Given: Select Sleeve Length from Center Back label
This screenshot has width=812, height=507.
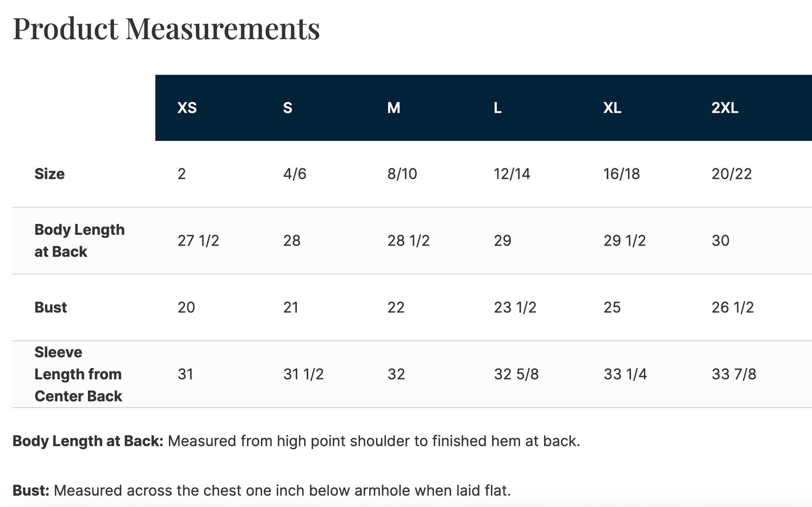Looking at the screenshot, I should click(78, 374).
